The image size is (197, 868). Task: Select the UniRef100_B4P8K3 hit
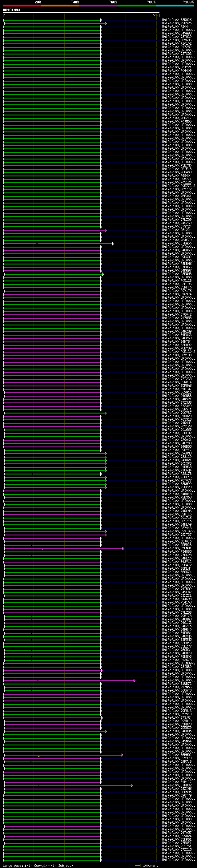(177, 335)
